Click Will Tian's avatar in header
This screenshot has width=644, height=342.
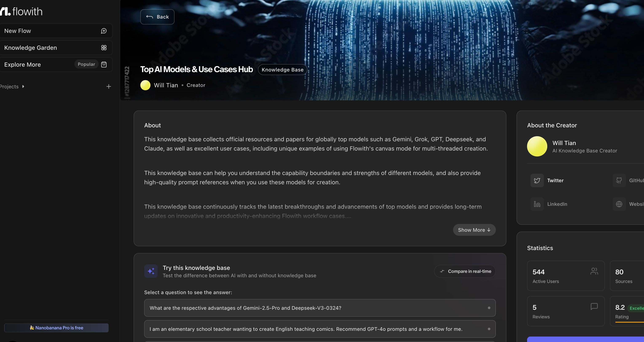click(145, 85)
